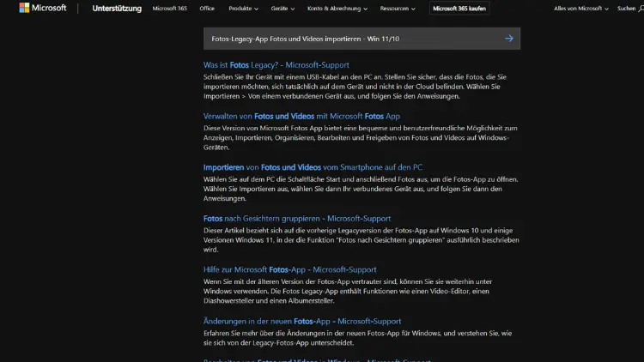Open the Unterstützung home link
Viewport: 644px width, 362px height.
click(x=116, y=9)
